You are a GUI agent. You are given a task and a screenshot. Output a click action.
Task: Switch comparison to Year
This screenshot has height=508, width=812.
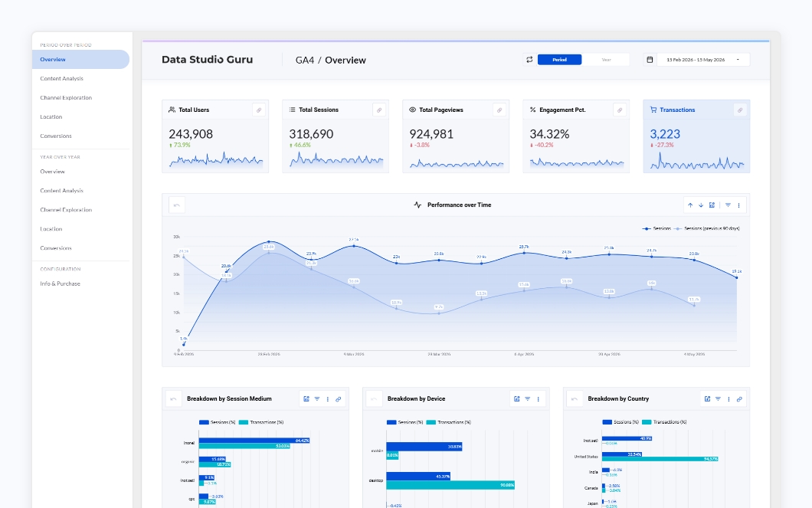[606, 60]
